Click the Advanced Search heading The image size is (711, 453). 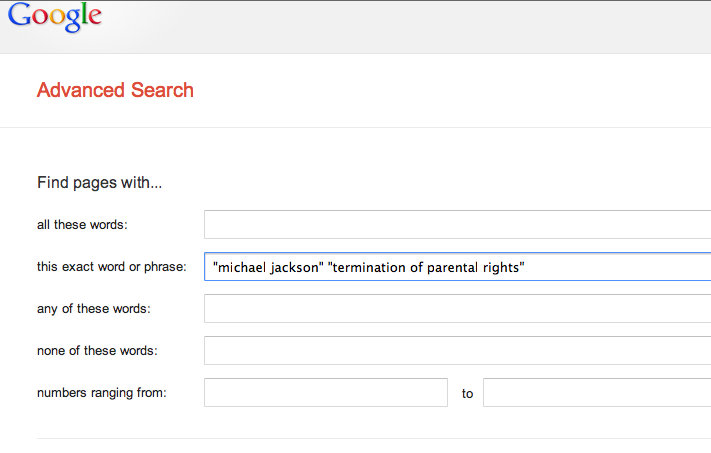pos(115,90)
